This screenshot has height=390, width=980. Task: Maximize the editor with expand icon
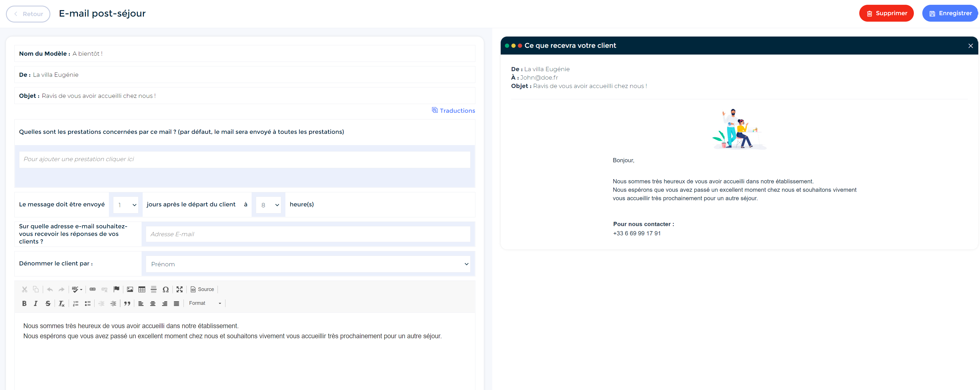pos(180,289)
